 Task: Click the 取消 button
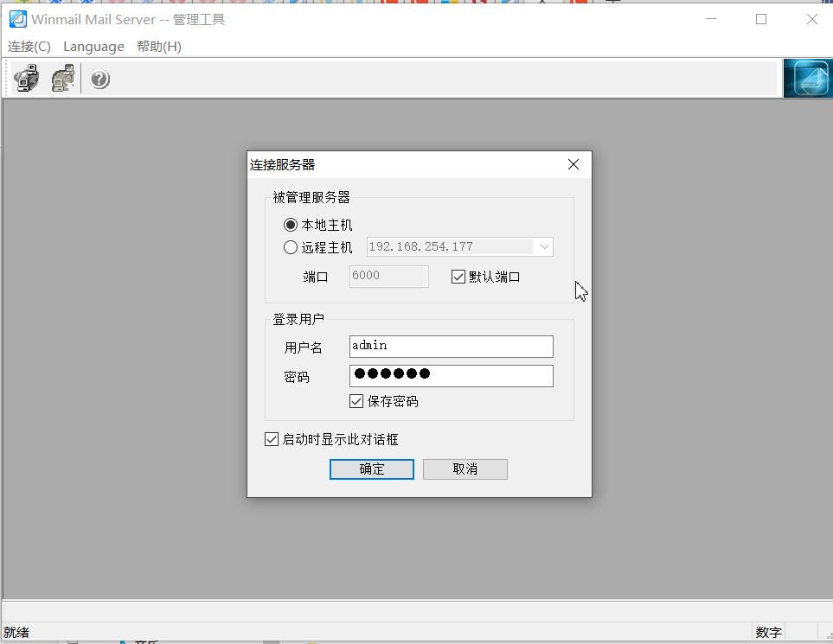[x=465, y=469]
